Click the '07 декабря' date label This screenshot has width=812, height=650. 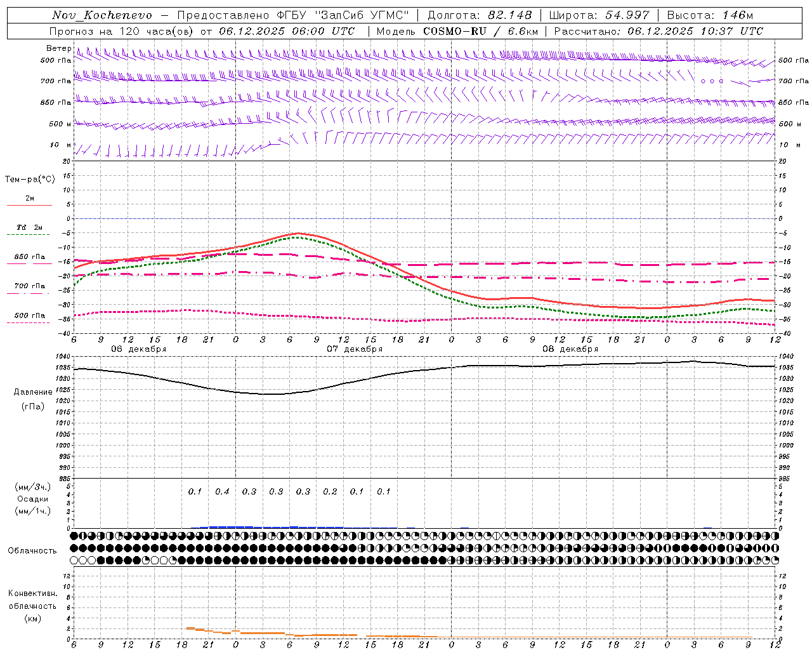(355, 349)
